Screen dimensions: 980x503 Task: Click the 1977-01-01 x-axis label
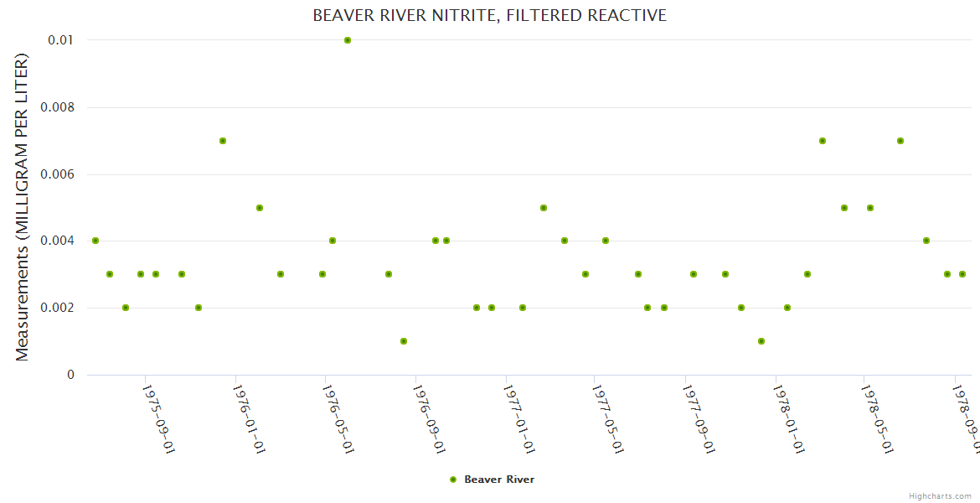coord(518,419)
